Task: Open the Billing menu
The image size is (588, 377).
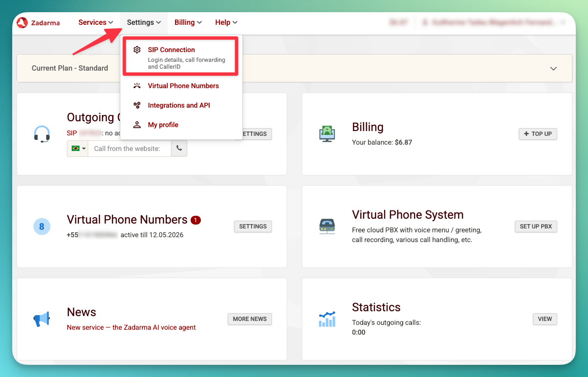Action: pos(188,22)
